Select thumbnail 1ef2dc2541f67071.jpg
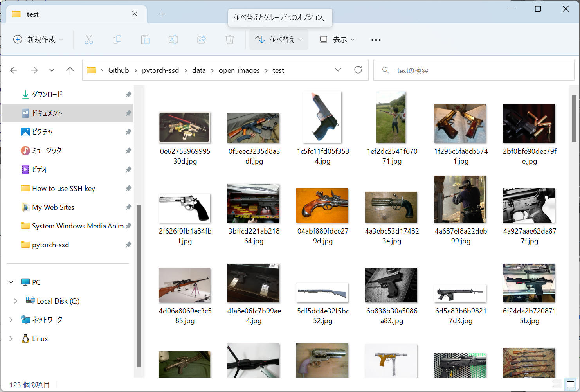This screenshot has width=580, height=392. (391, 117)
